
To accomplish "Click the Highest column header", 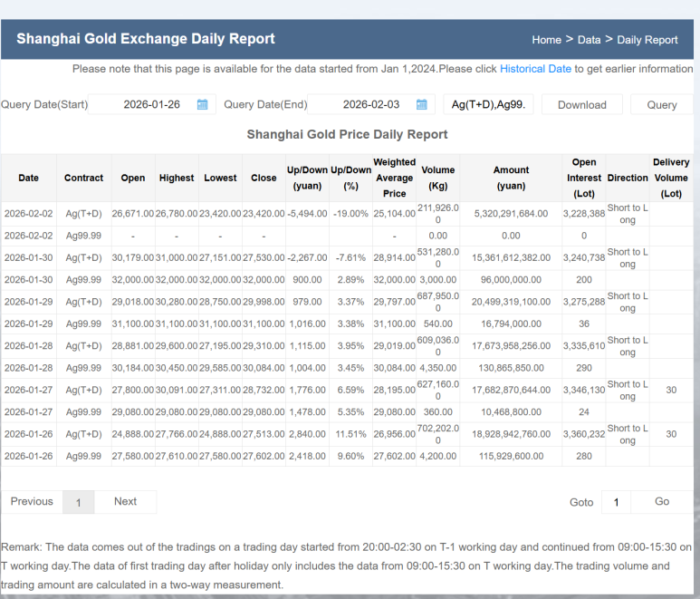I will [177, 178].
